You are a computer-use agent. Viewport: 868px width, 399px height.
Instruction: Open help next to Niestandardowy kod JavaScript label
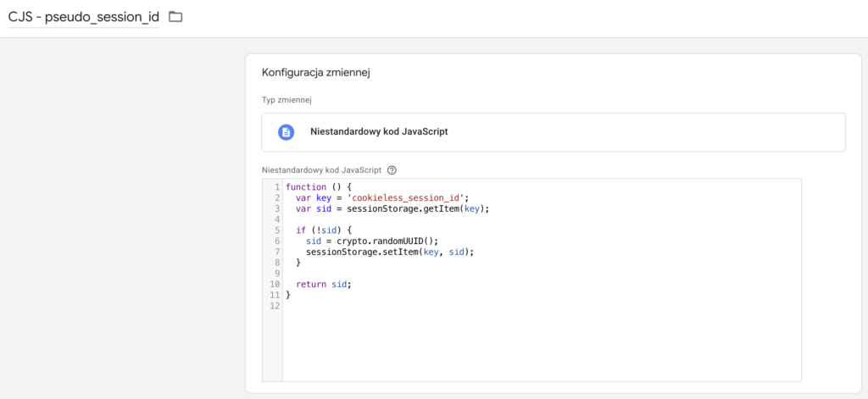click(392, 169)
